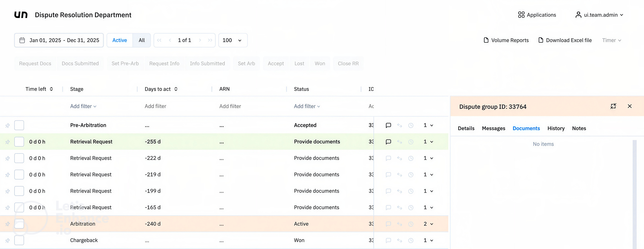Go to the previous page arrow

coord(170,40)
